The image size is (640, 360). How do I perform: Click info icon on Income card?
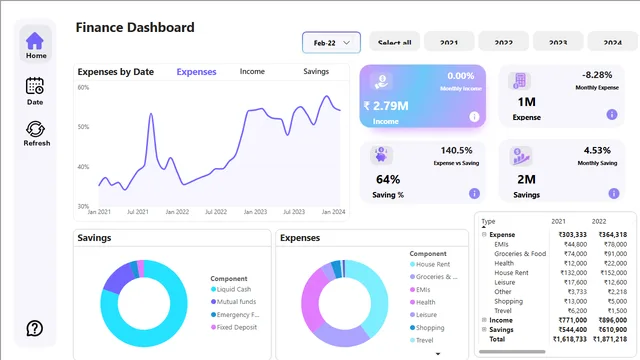tap(474, 117)
